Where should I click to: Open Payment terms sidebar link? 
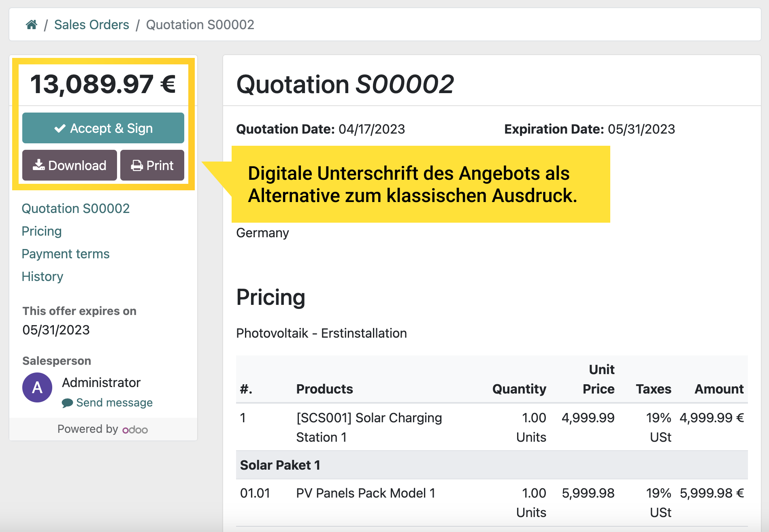point(66,254)
